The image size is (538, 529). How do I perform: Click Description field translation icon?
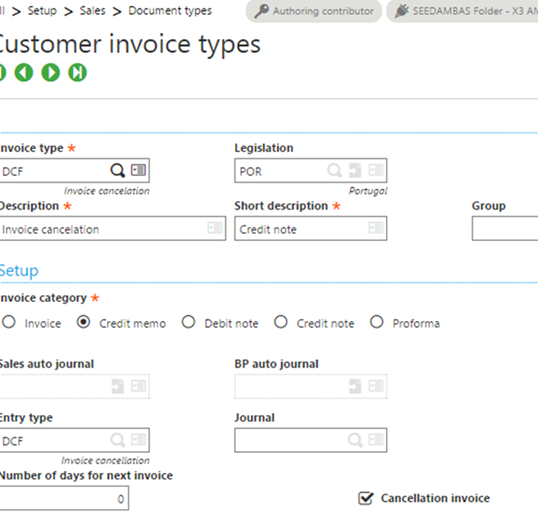(215, 228)
